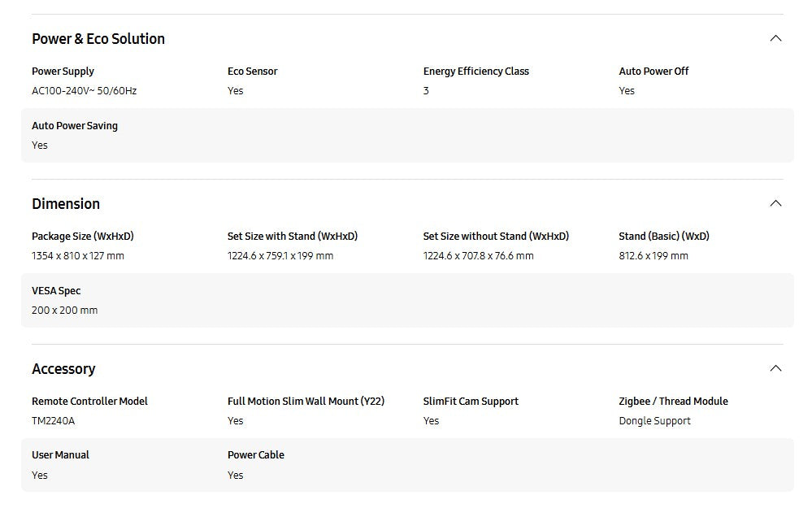The image size is (812, 517).
Task: Click the Dimension section heading
Action: click(66, 204)
